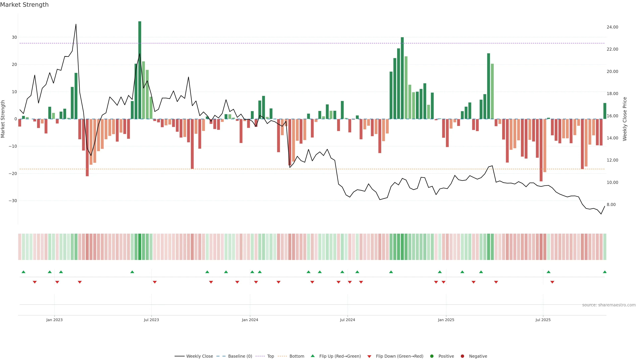Click the darkest green heatmap cell

click(x=140, y=247)
